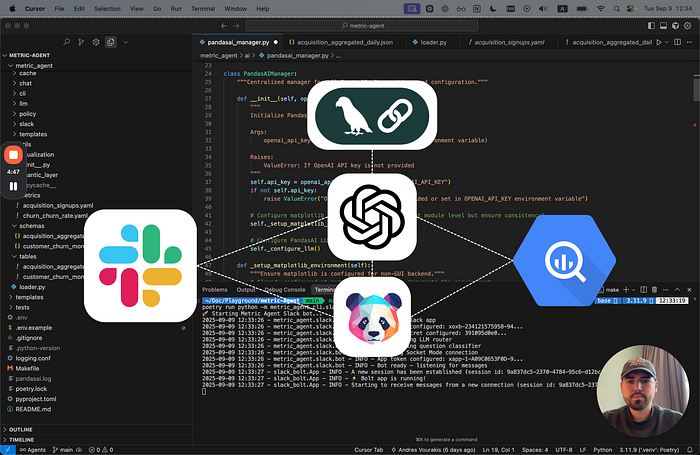Maximize the panel with the up chevron
The height and width of the screenshot is (455, 700).
(x=677, y=290)
